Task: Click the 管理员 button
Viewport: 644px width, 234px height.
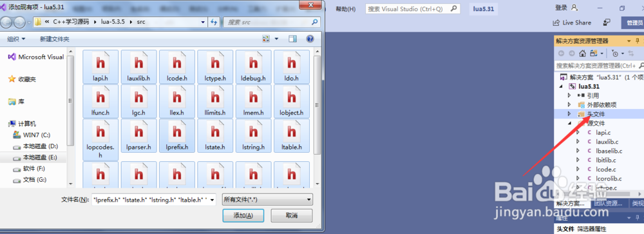Action: click(x=632, y=23)
